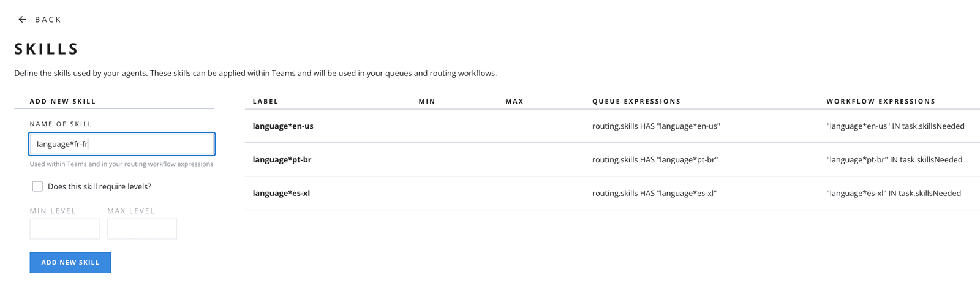Click the workflow expression for language*en-us
This screenshot has height=288, width=980.
[x=895, y=126]
